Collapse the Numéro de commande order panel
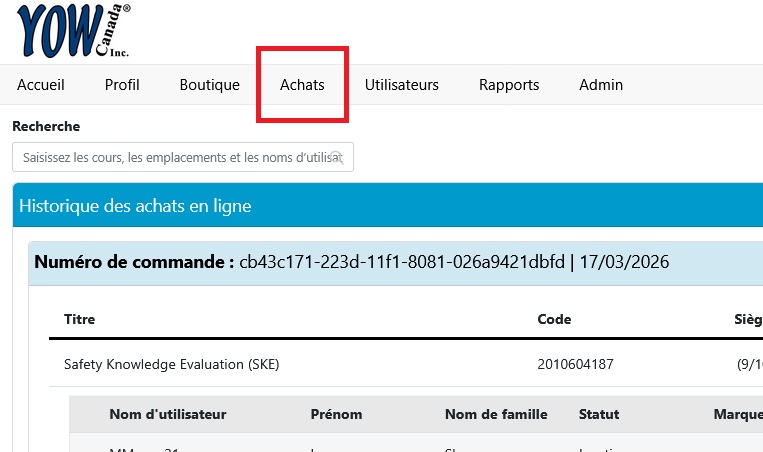The height and width of the screenshot is (452, 763). tap(396, 263)
